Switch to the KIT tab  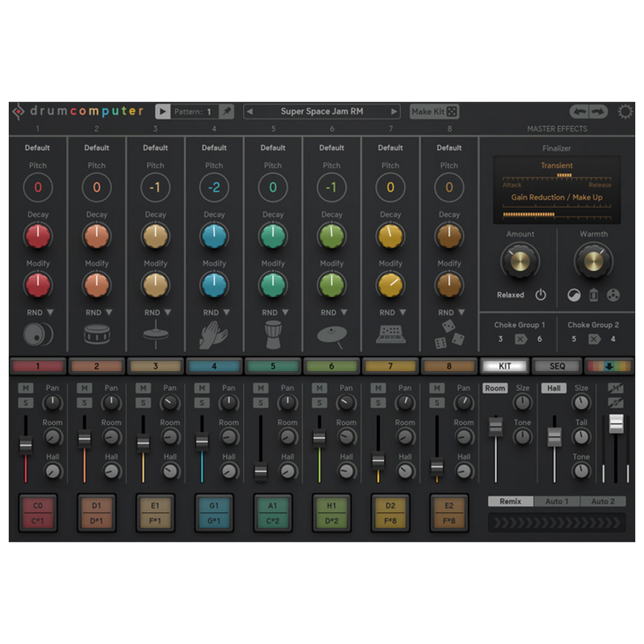(505, 366)
